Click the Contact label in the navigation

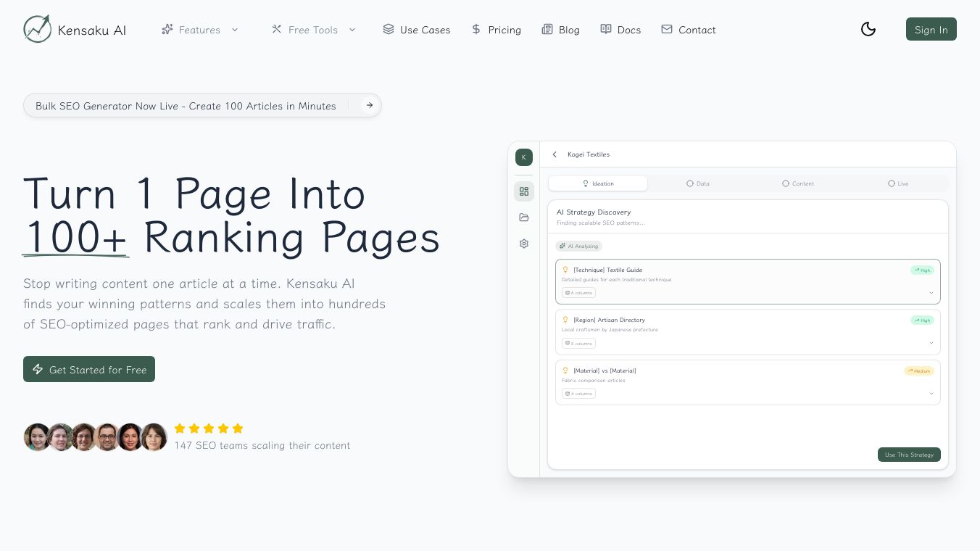pos(697,30)
